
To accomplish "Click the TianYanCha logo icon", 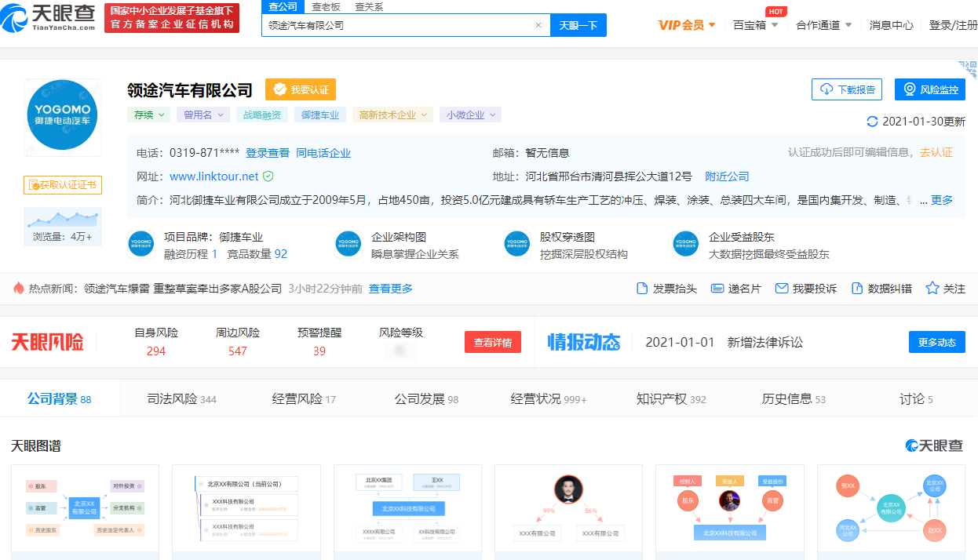I will click(17, 16).
